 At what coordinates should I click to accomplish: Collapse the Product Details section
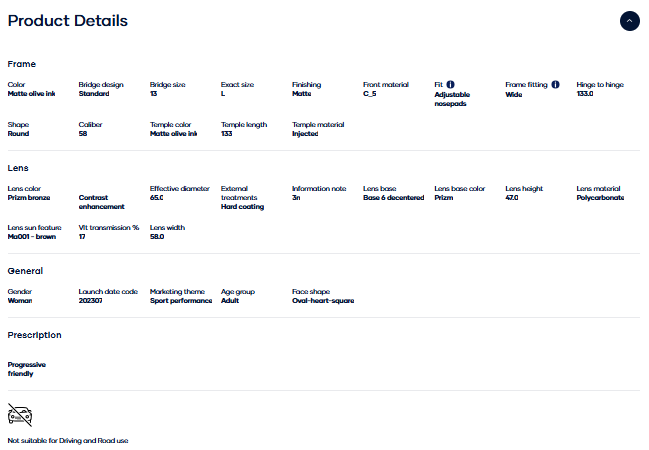(629, 20)
